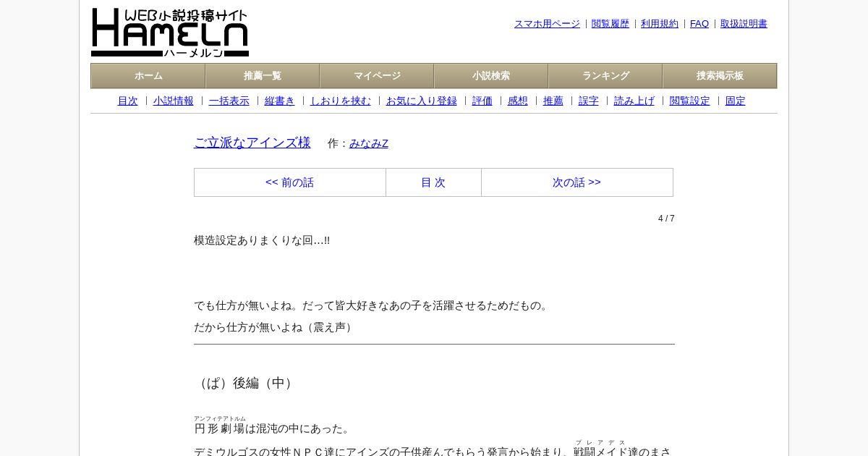868x456 pixels.
Task: Open the 感想 comments link
Action: click(518, 101)
